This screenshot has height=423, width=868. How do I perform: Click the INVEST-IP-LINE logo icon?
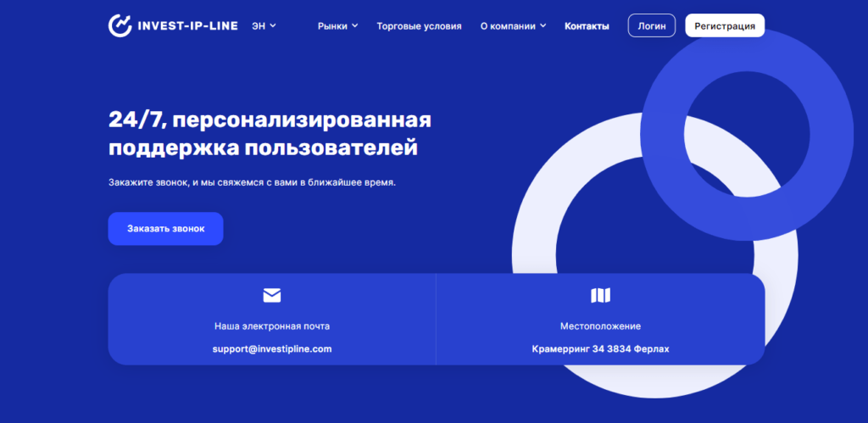(x=120, y=25)
